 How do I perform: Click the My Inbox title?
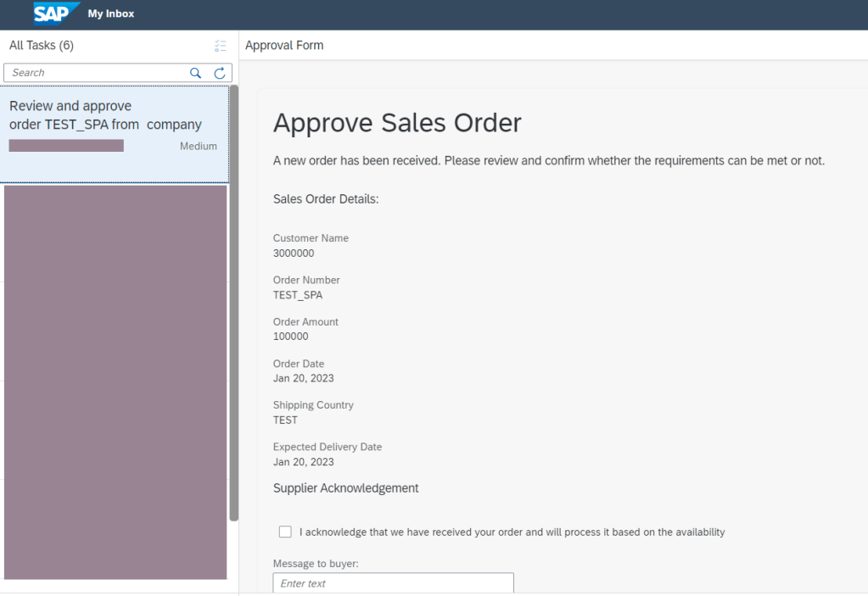click(x=111, y=14)
